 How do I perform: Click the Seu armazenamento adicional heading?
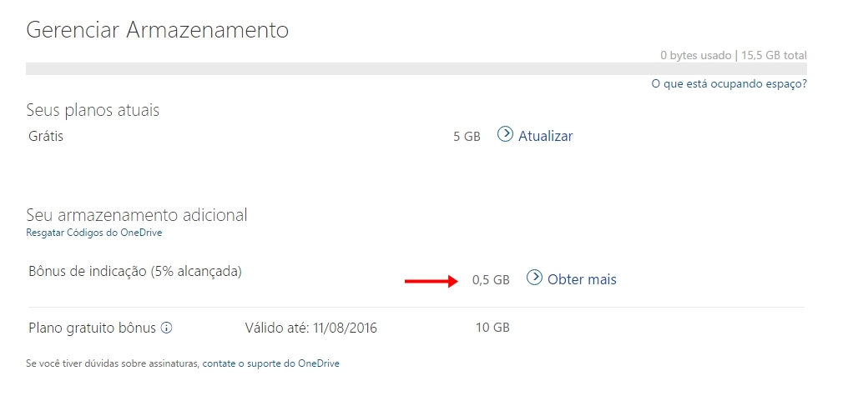[x=137, y=214]
